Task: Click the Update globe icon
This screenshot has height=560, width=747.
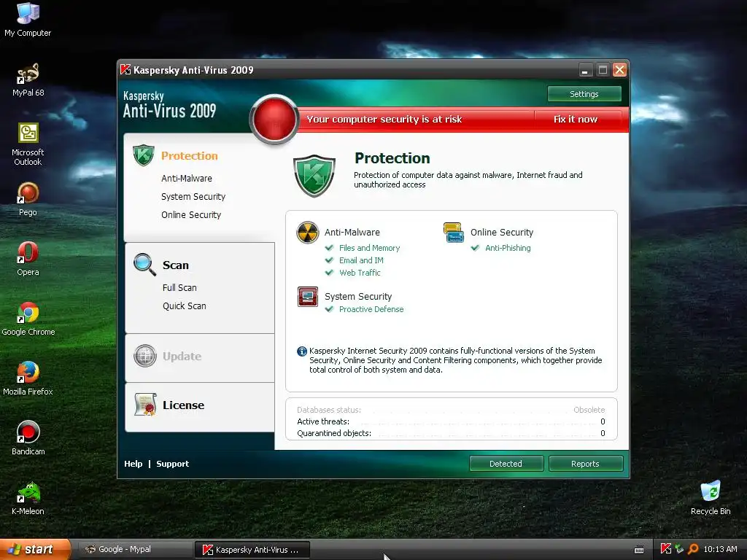Action: (x=145, y=356)
